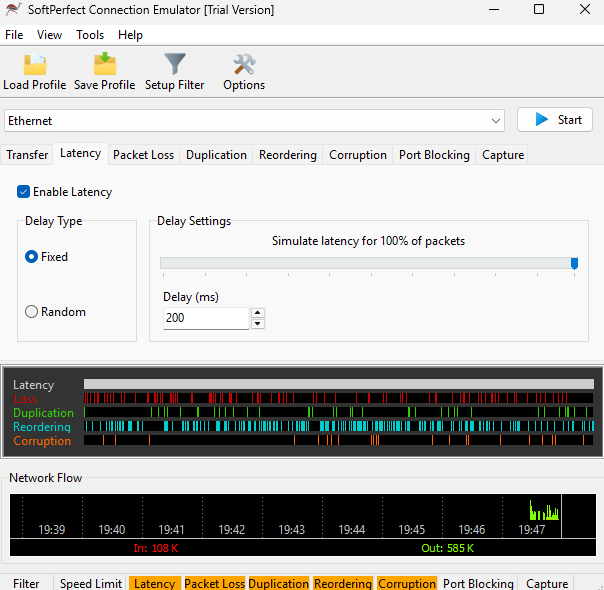This screenshot has height=590, width=604.
Task: Open the Capture tab
Action: (x=503, y=155)
